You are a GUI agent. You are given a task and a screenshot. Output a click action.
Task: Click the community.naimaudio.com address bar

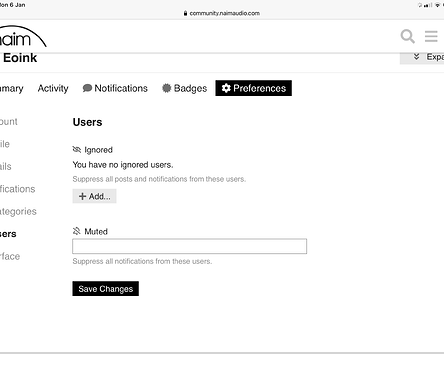pos(222,13)
